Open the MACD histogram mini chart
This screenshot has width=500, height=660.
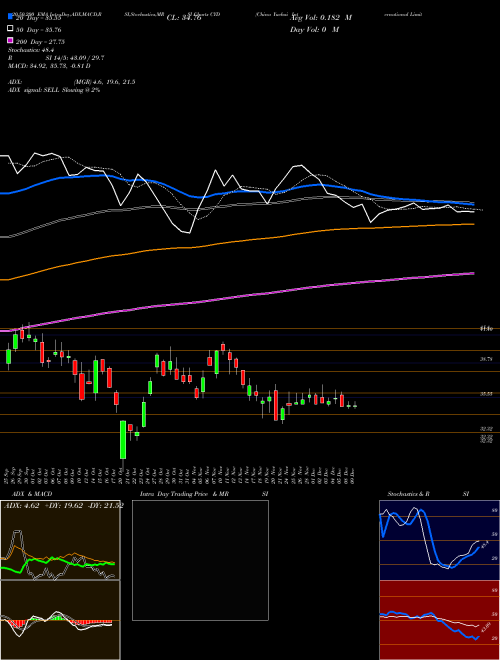60,620
